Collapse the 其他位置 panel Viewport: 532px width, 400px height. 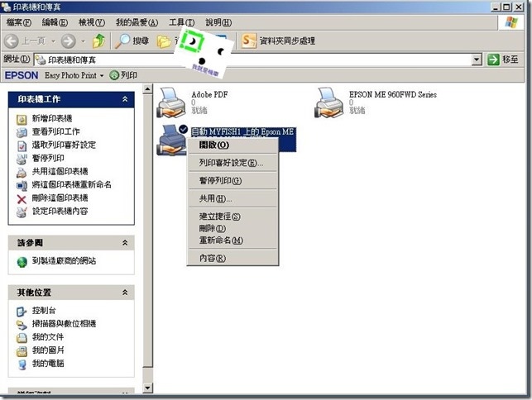point(125,293)
